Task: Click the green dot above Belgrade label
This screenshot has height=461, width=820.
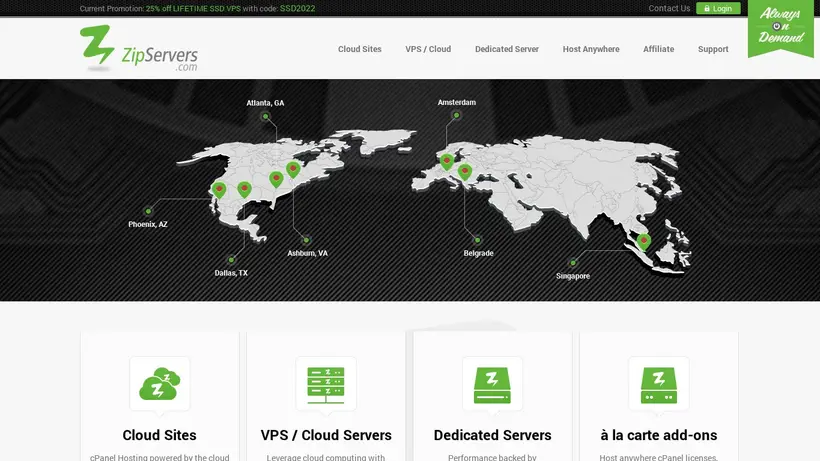Action: (477, 240)
